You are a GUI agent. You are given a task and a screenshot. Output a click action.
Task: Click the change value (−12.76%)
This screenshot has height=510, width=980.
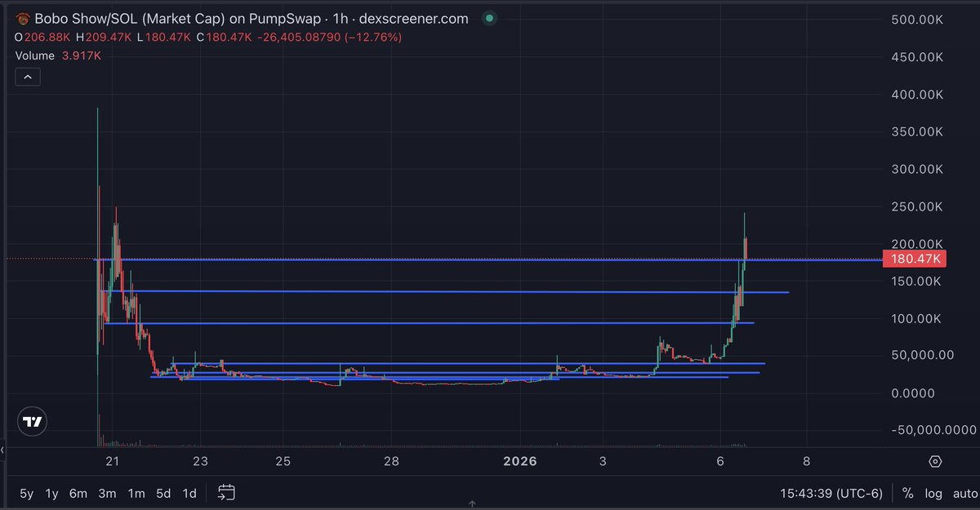[x=372, y=38]
